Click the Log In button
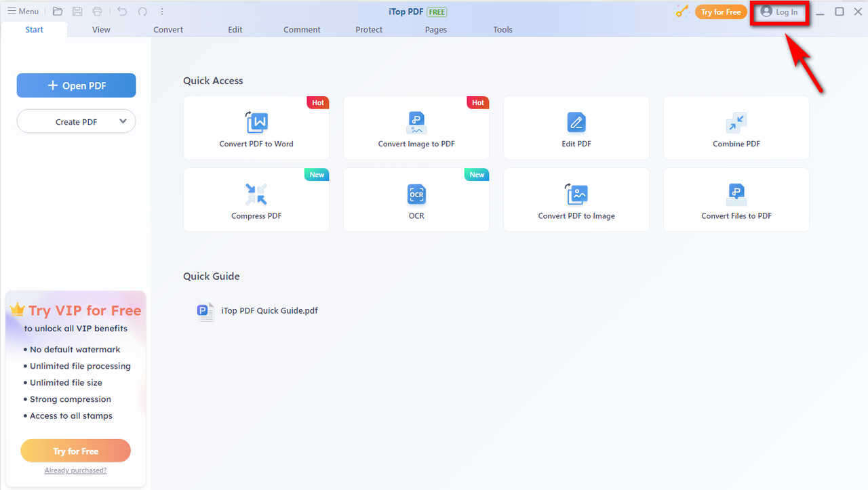 (x=779, y=12)
